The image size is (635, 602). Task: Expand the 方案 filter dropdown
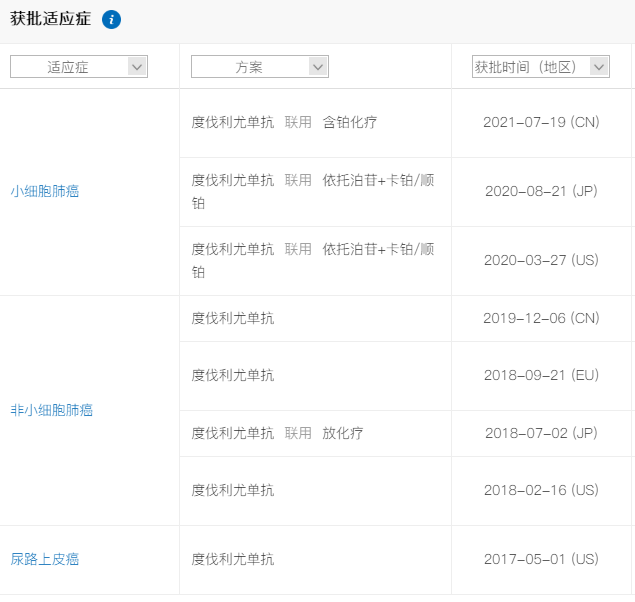260,67
